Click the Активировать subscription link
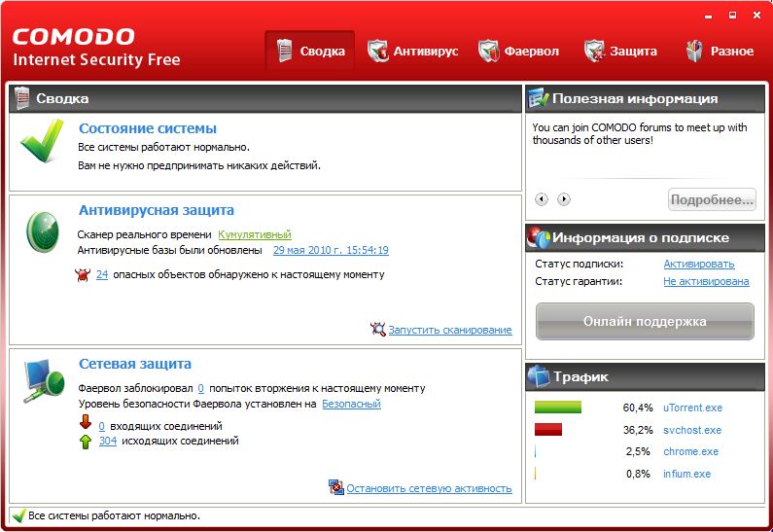 click(x=698, y=264)
